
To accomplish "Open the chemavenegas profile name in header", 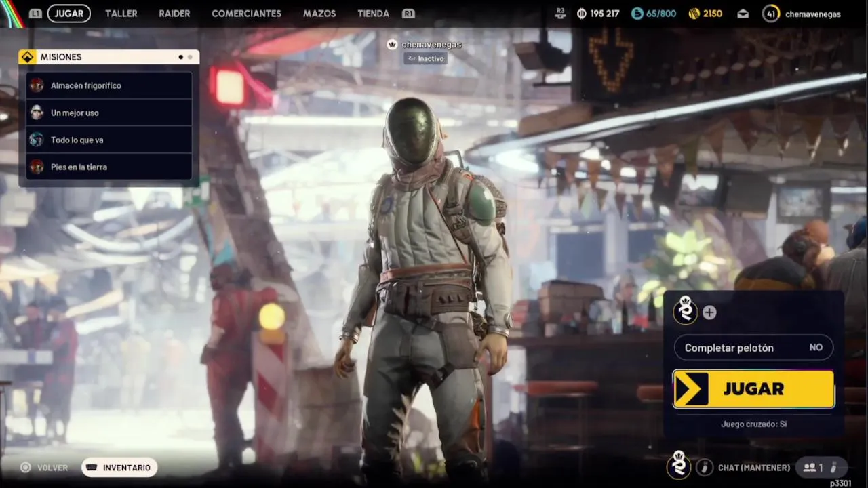I will (x=813, y=14).
